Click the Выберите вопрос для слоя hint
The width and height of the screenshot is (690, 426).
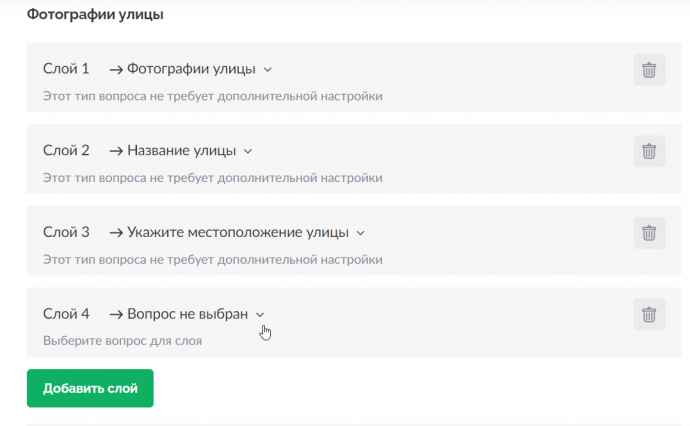click(122, 341)
